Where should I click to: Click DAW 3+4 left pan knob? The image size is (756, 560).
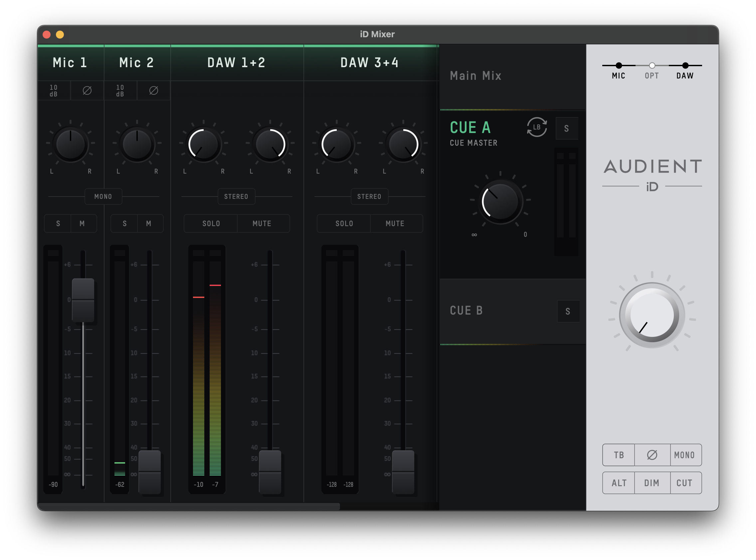(x=336, y=144)
